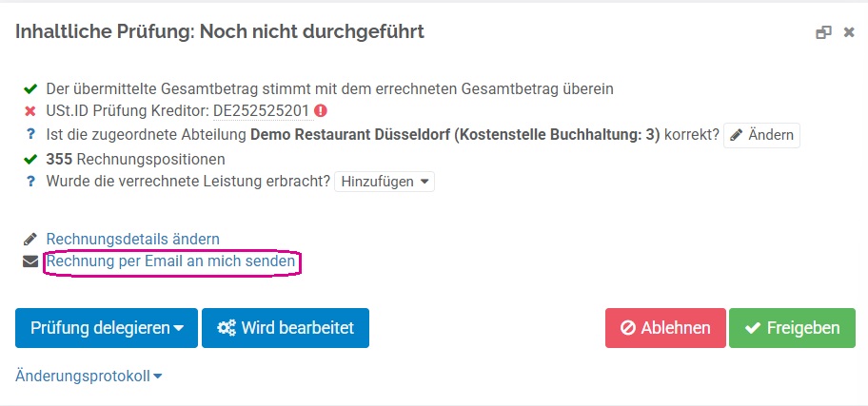
Task: Expand the Änderungsprotokoll section
Action: point(89,377)
